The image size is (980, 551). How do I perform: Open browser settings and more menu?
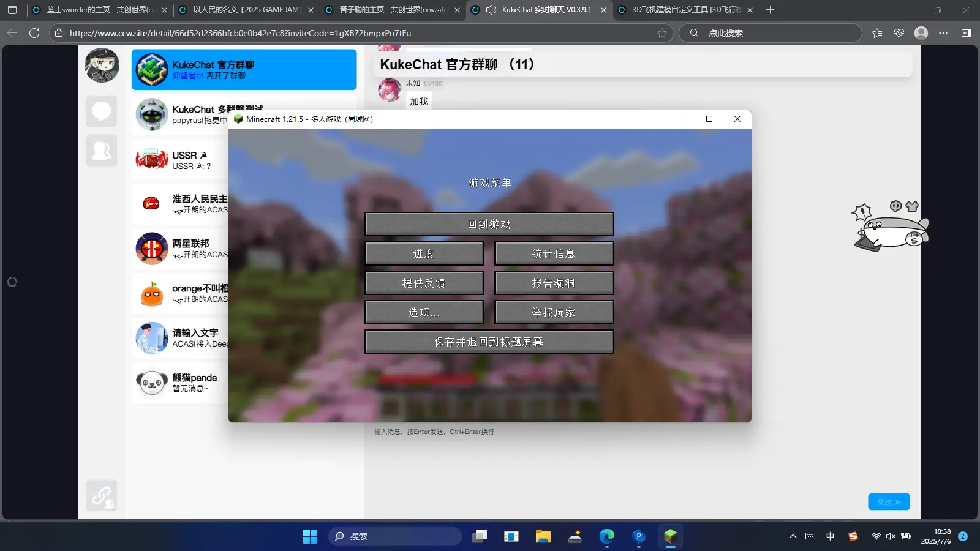[x=943, y=33]
